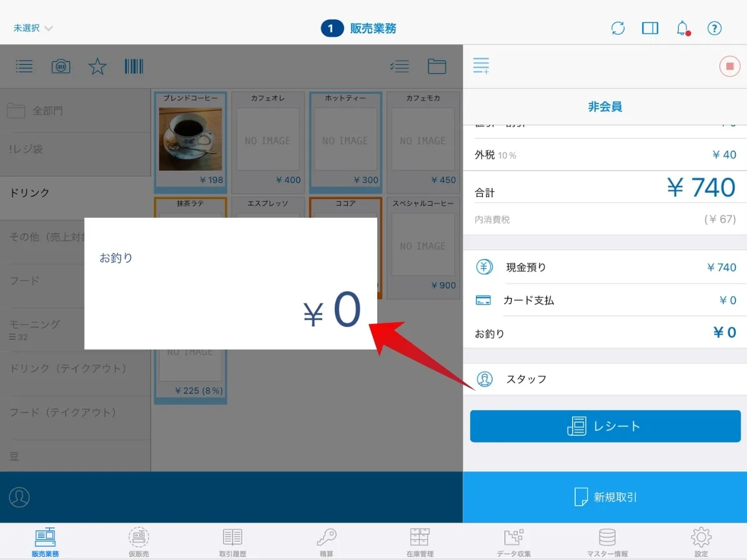747x560 pixels.
Task: Open the checklist selection icon
Action: coord(399,66)
